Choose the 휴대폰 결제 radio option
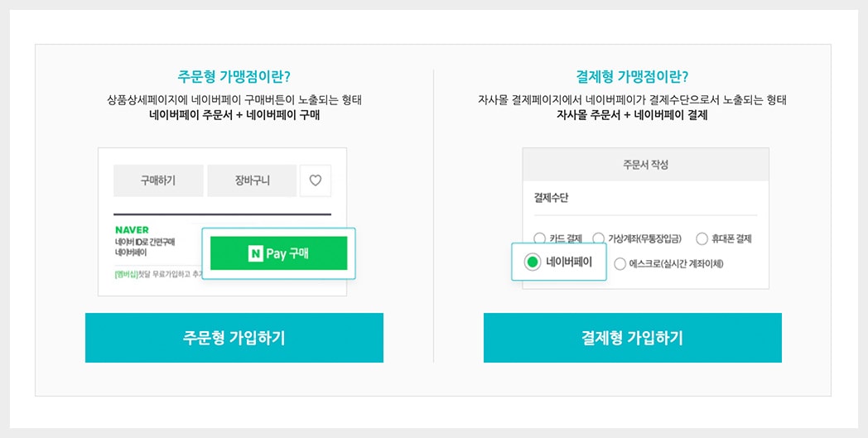Image resolution: width=868 pixels, height=438 pixels. 702,238
